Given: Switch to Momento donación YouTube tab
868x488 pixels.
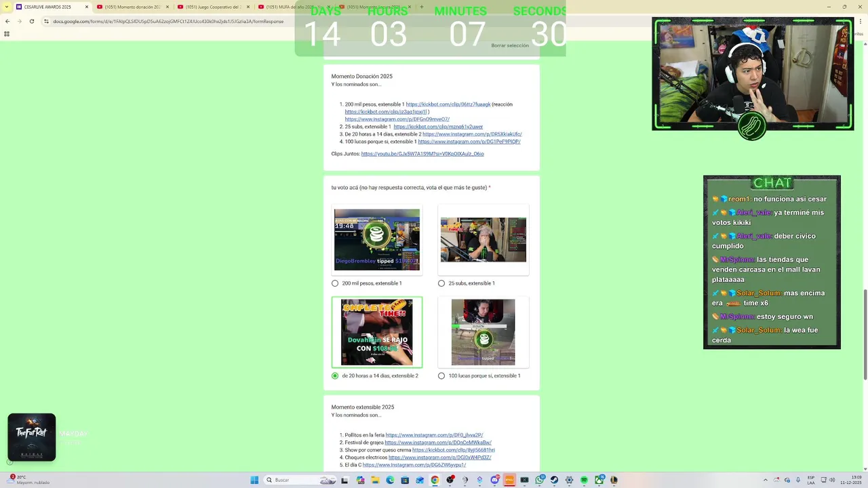Looking at the screenshot, I should point(132,7).
